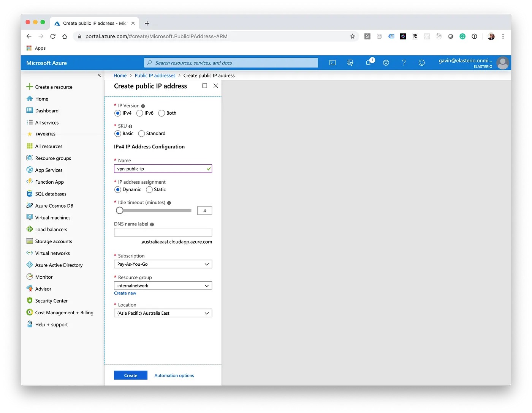This screenshot has height=413, width=532.
Task: Click Grammarly extension icon
Action: [x=462, y=36]
